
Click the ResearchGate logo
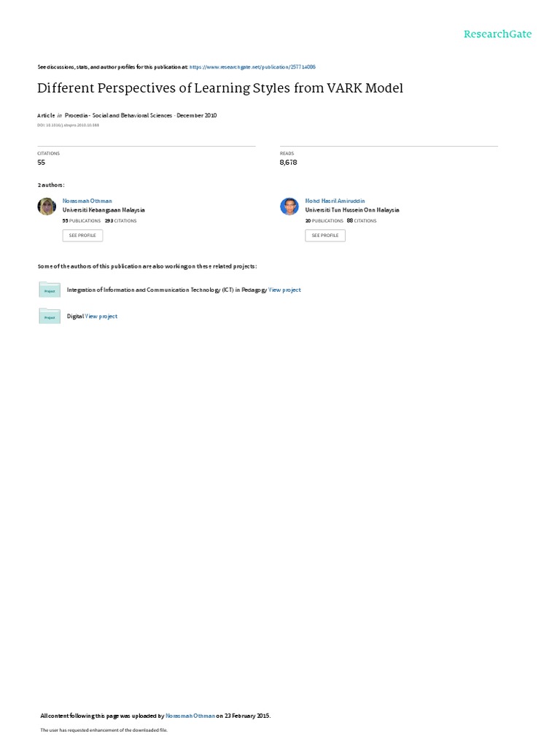497,34
